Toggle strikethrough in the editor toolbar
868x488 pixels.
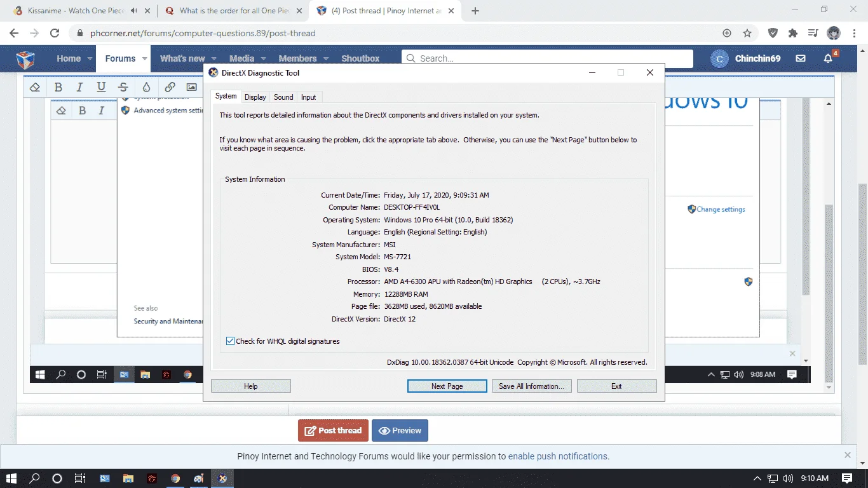(123, 87)
